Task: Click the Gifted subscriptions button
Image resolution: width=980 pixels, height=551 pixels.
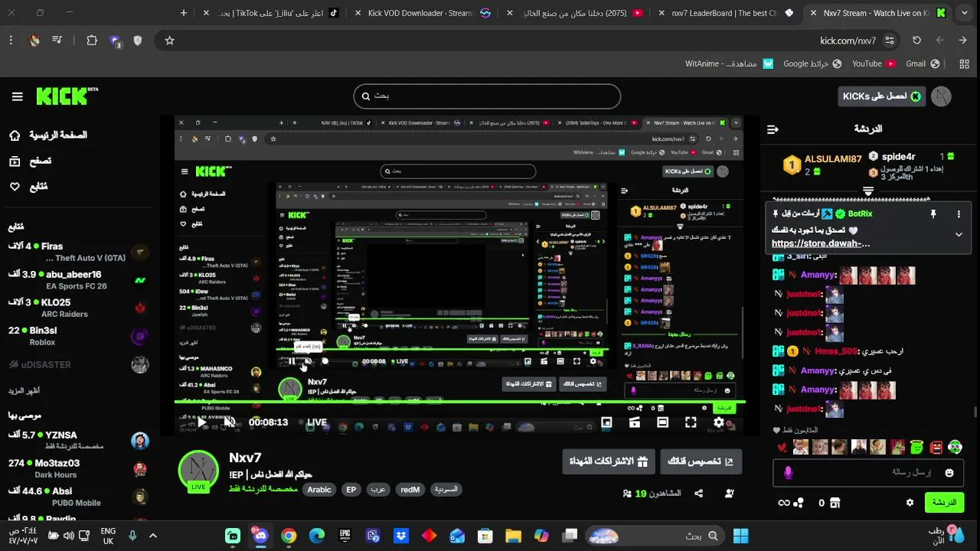Action: click(609, 461)
